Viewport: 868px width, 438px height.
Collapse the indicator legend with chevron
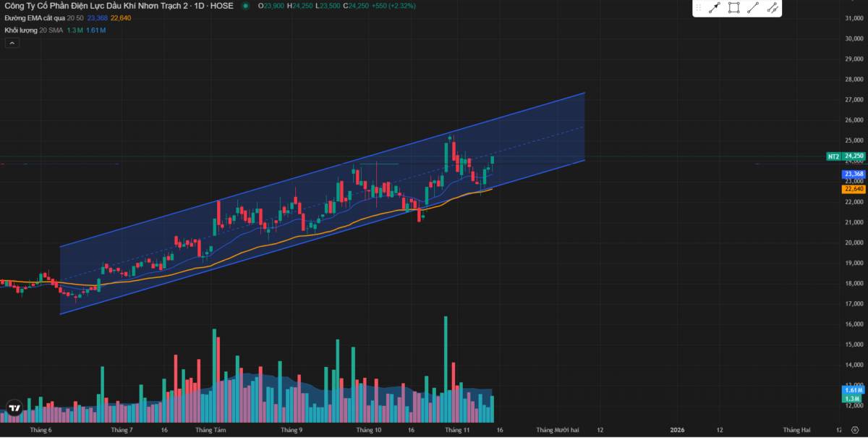pyautogui.click(x=12, y=43)
